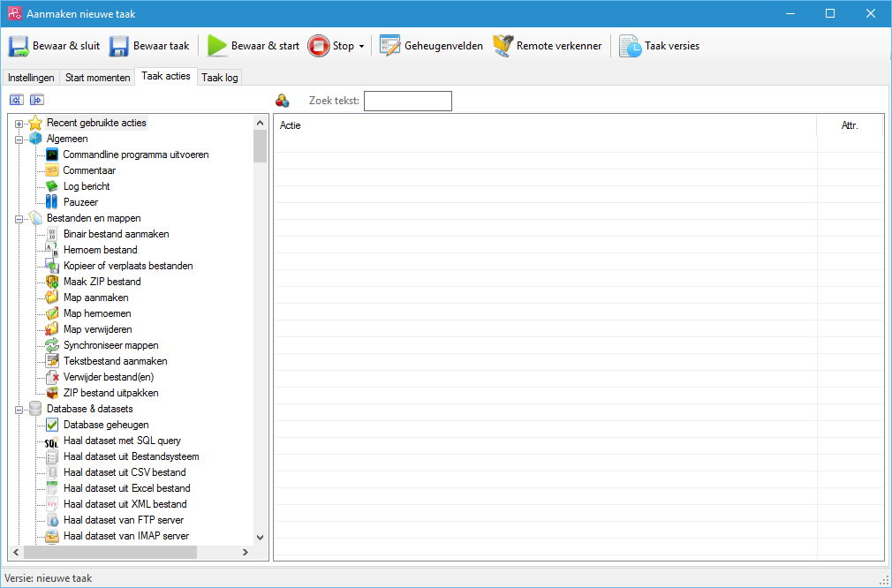Open Taak versies from the toolbar
892x588 pixels.
(x=631, y=46)
